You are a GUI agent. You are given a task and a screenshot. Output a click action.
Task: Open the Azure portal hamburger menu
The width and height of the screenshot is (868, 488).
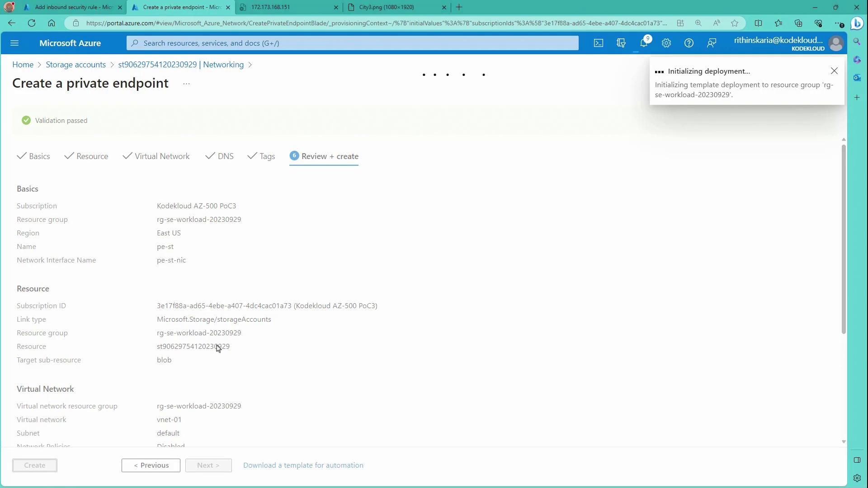coord(14,43)
